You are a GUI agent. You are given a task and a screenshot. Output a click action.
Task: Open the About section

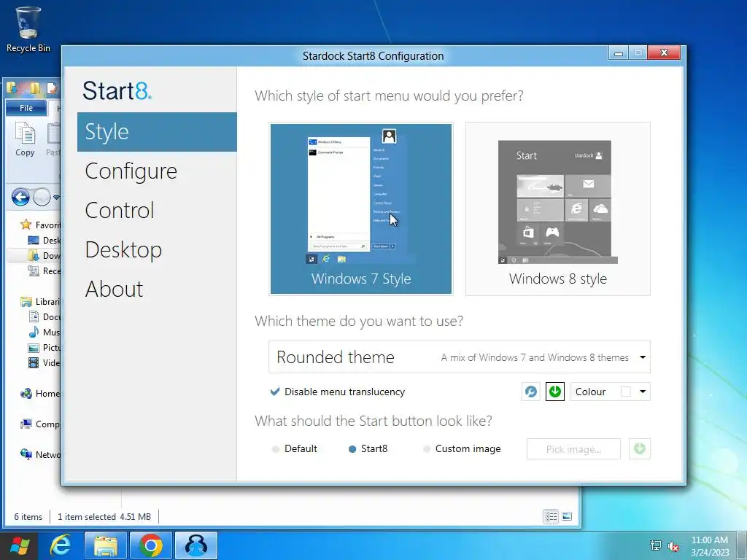[114, 289]
